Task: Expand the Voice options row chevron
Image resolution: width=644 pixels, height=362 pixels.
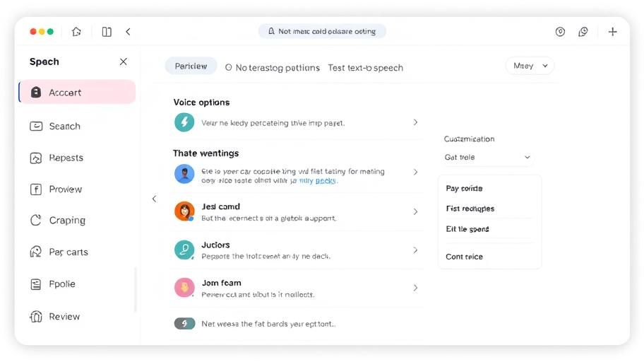Action: 416,122
